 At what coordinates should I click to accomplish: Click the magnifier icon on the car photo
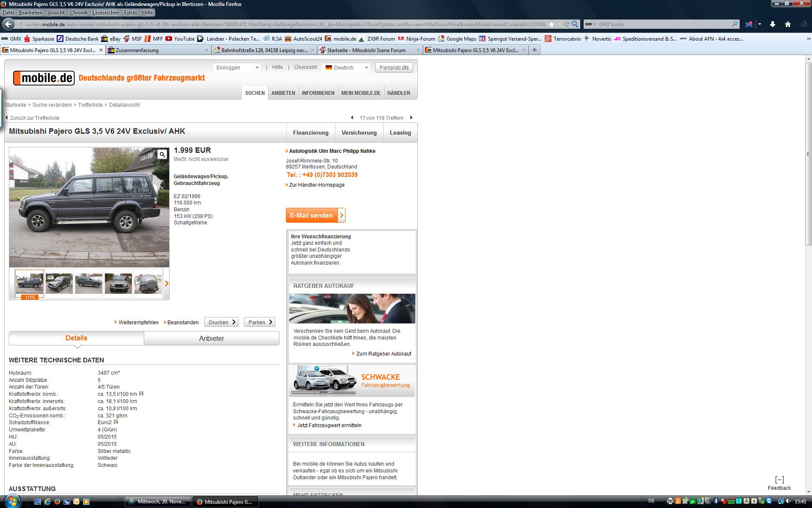162,155
